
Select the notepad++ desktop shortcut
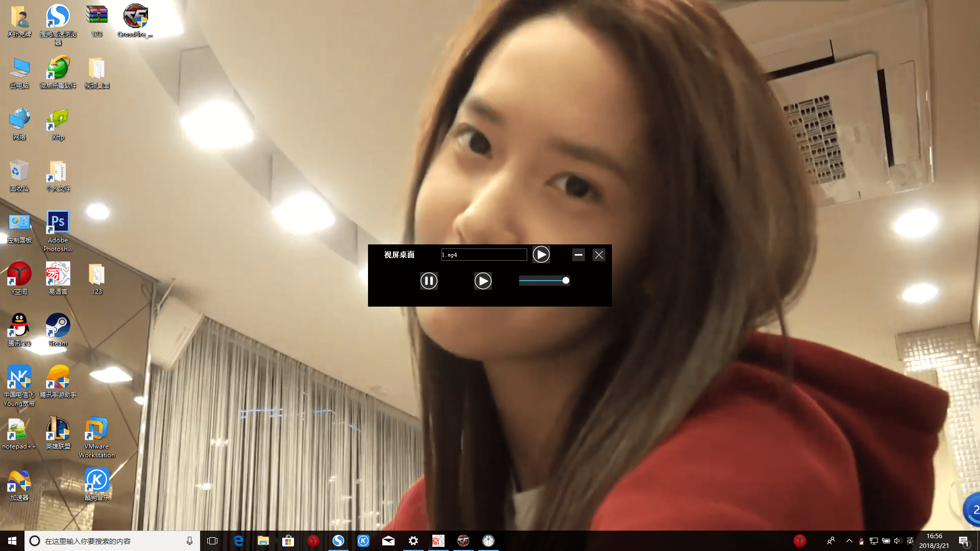[19, 434]
